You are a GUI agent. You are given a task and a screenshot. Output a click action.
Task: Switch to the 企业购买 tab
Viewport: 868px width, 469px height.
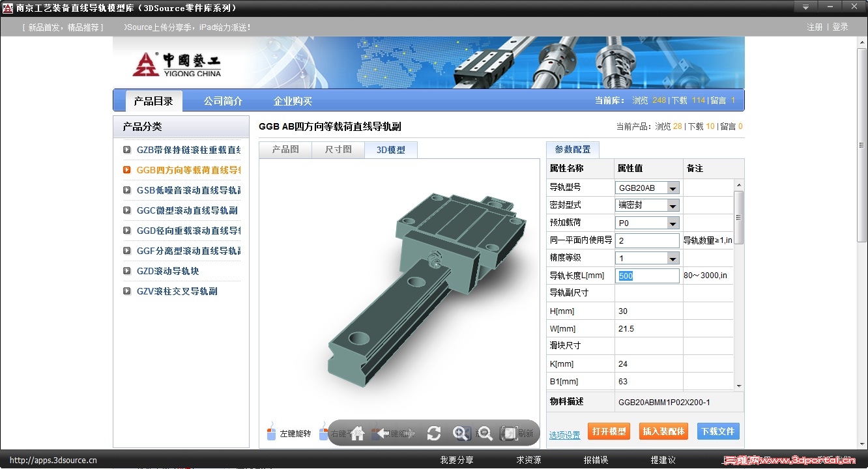click(293, 101)
